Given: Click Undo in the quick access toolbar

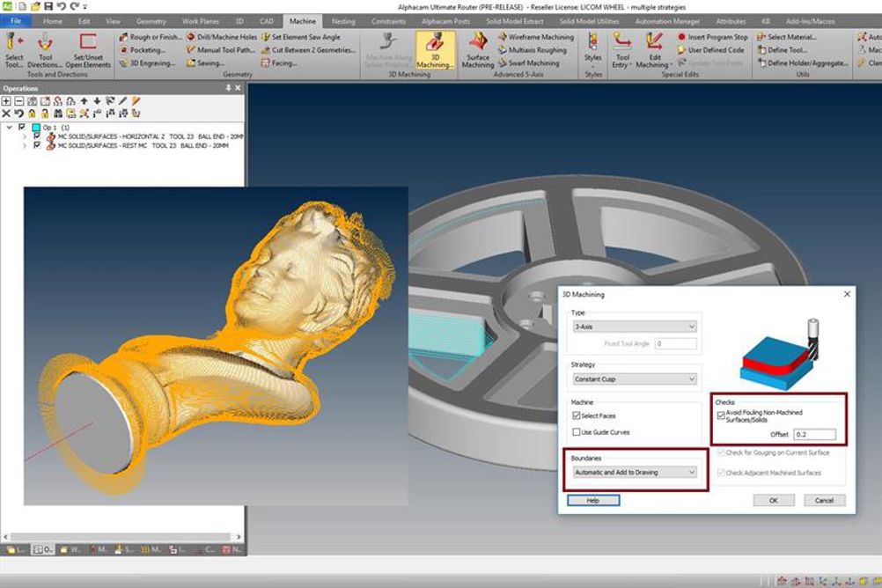Looking at the screenshot, I should [61, 7].
